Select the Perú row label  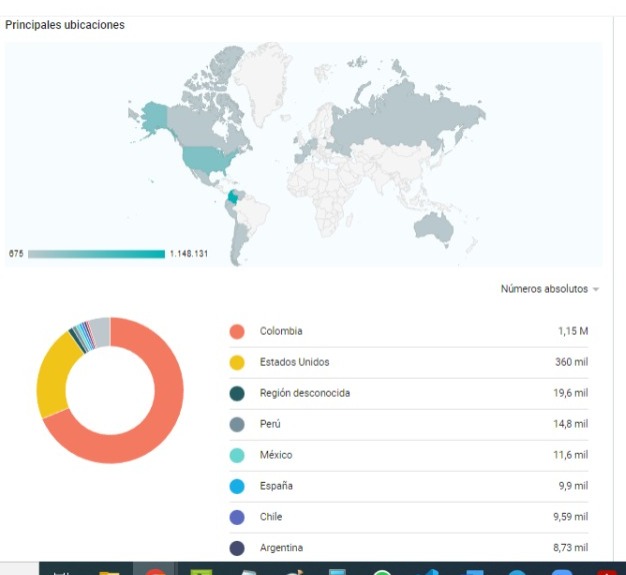[270, 424]
